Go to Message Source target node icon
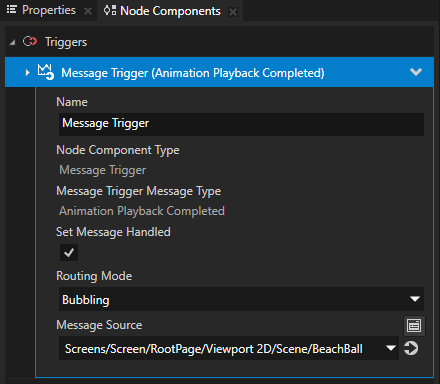440x384 pixels. coord(411,348)
